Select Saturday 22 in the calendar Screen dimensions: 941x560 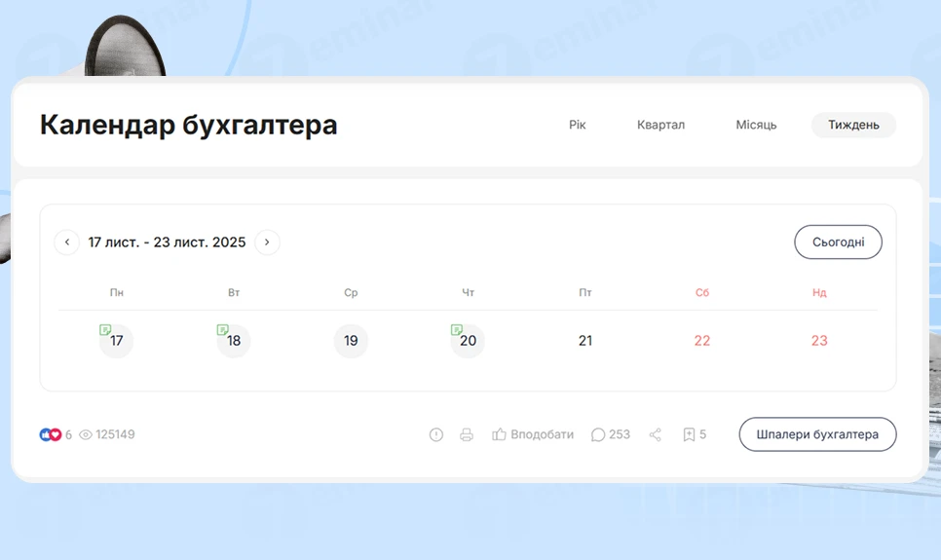tap(702, 341)
